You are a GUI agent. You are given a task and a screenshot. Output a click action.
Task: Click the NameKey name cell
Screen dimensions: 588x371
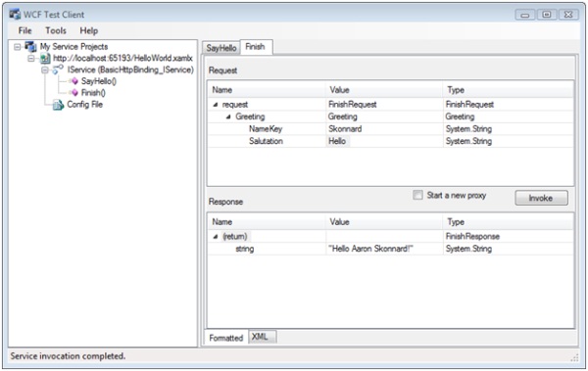click(x=266, y=129)
